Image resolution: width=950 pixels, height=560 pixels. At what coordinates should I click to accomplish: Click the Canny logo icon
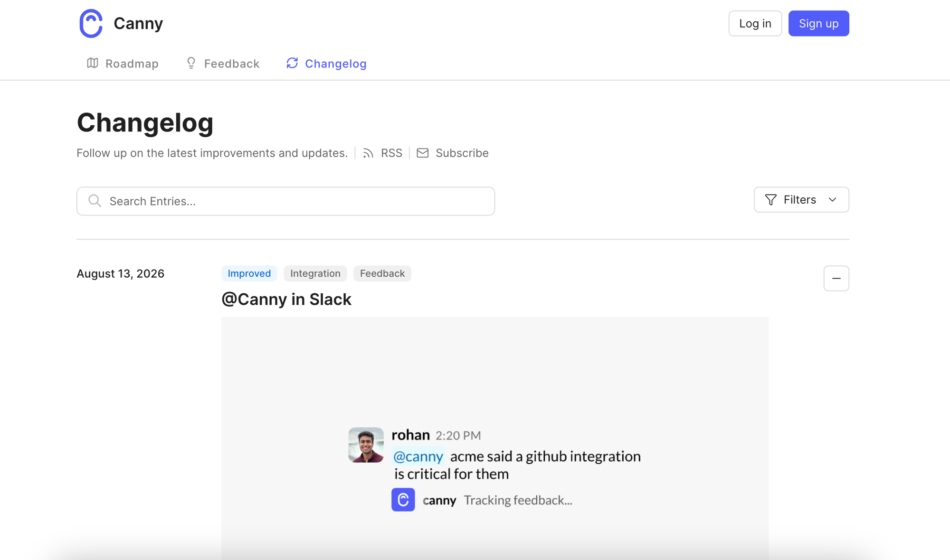pyautogui.click(x=91, y=23)
